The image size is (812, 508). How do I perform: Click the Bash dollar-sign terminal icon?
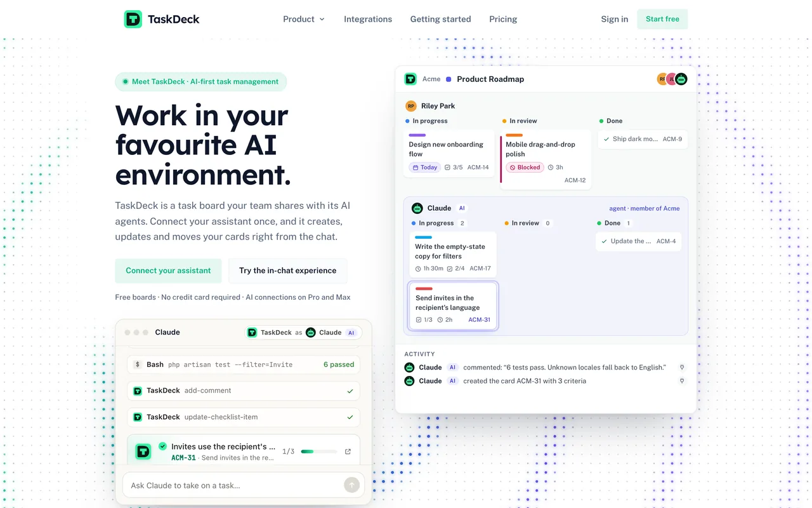click(x=138, y=364)
